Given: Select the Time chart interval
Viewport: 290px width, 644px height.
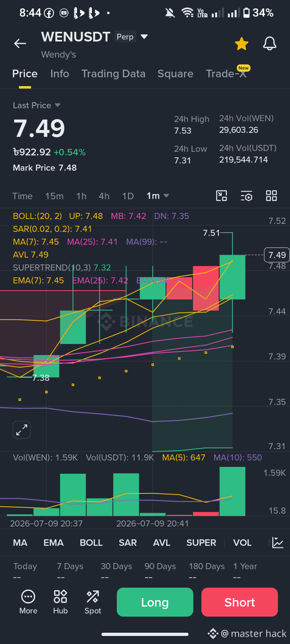Looking at the screenshot, I should pyautogui.click(x=22, y=196).
